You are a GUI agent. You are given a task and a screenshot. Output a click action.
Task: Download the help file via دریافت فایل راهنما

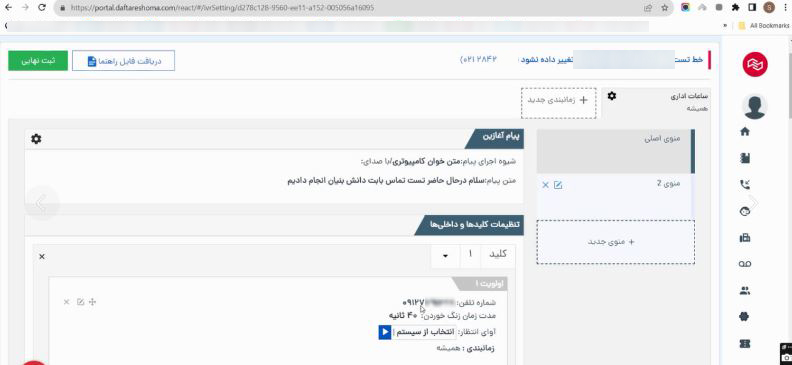[x=124, y=61]
